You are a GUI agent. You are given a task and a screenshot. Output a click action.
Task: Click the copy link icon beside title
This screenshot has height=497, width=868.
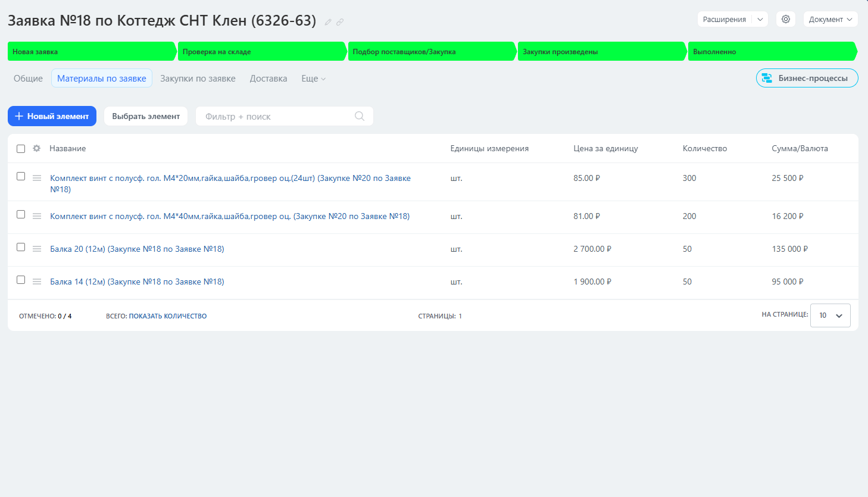pyautogui.click(x=340, y=22)
